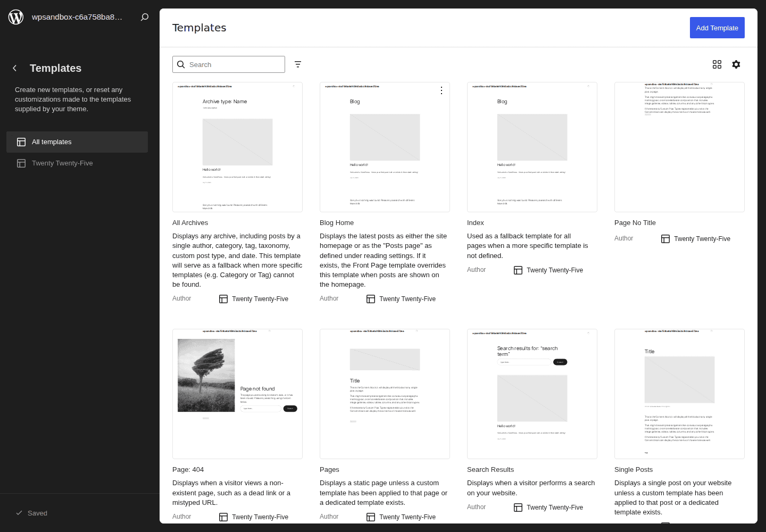Image resolution: width=766 pixels, height=532 pixels.
Task: Focus the template Search field
Action: click(229, 64)
